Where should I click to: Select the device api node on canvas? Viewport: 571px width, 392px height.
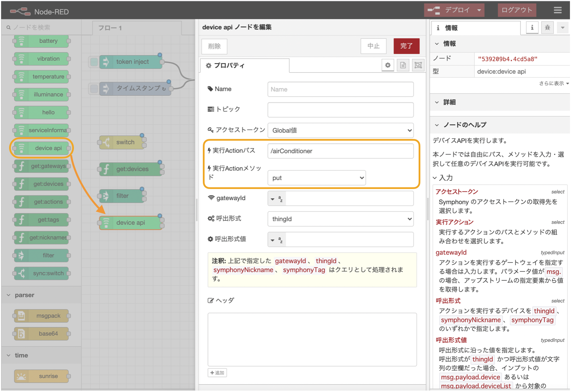pyautogui.click(x=130, y=223)
